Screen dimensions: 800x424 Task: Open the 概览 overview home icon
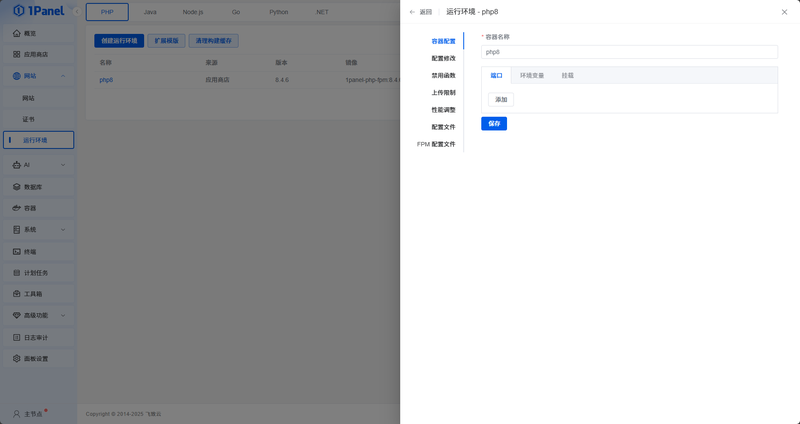[16, 33]
